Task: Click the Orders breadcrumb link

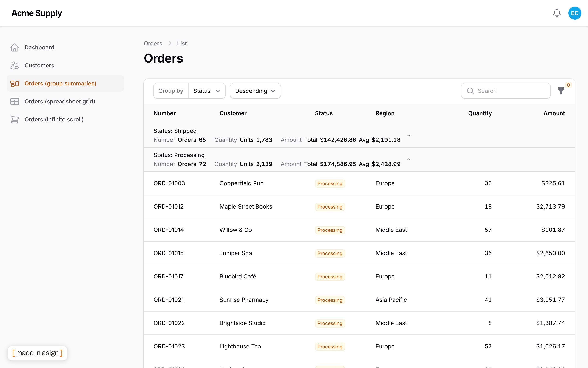Action: (153, 43)
